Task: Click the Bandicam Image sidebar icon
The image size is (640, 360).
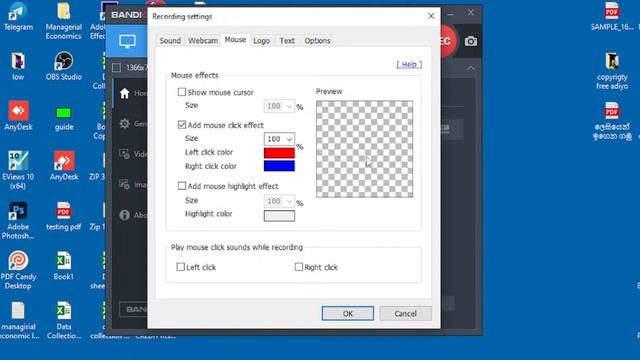Action: [124, 184]
